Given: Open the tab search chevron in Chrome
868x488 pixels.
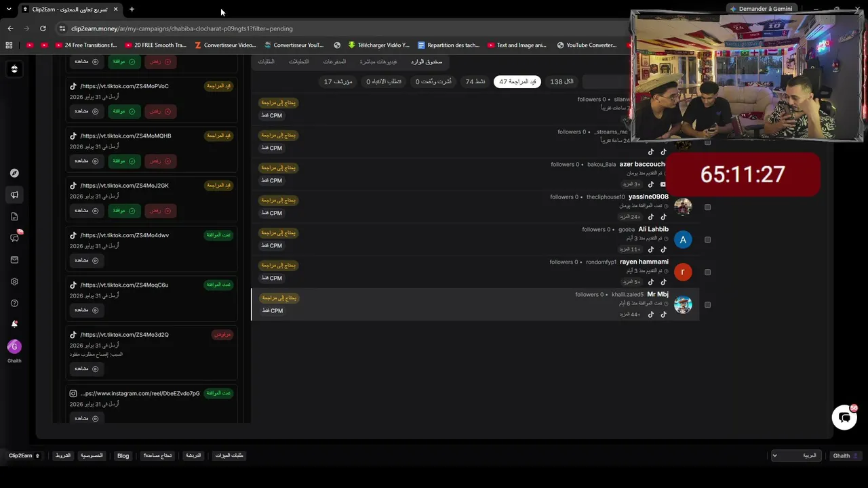Looking at the screenshot, I should 8,9.
